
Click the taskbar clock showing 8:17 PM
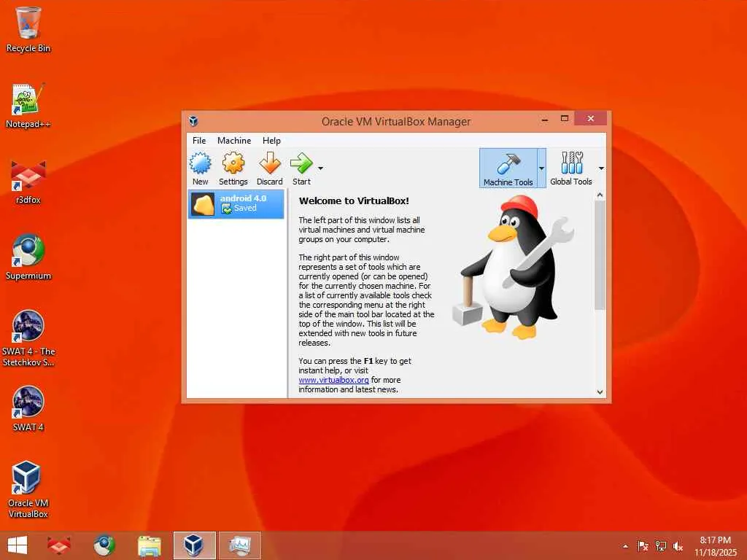pos(715,545)
